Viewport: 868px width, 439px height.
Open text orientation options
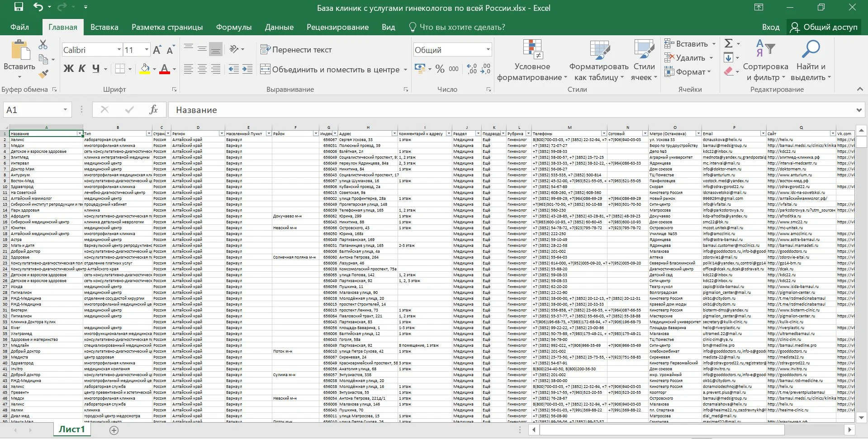pos(234,49)
